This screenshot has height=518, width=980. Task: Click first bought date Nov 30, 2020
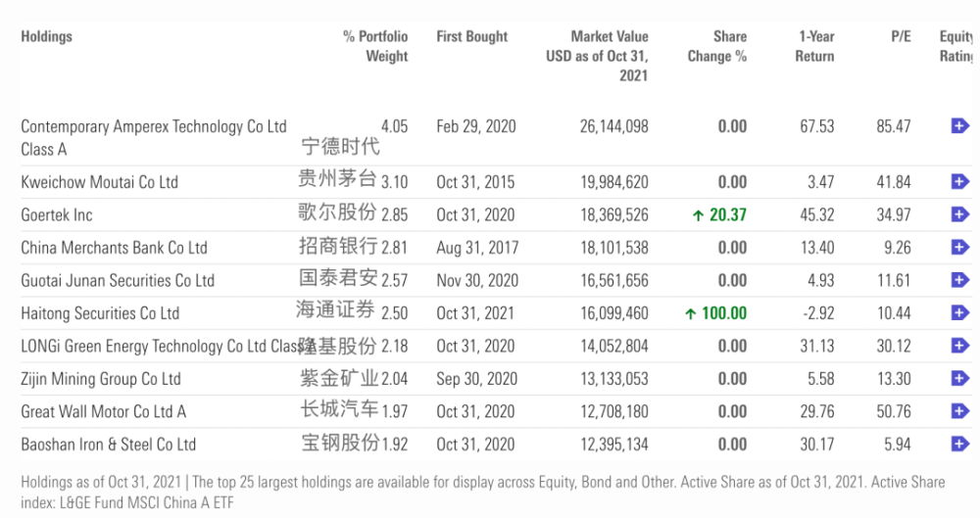tap(477, 281)
